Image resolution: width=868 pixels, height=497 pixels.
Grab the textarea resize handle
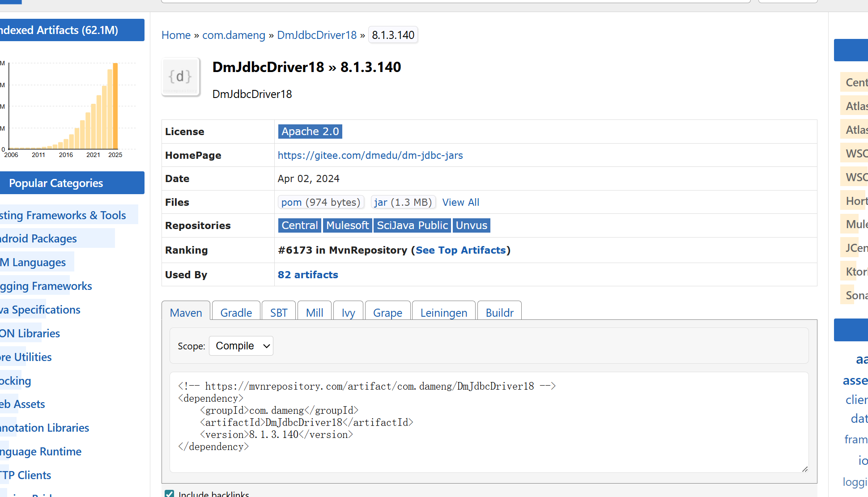tap(804, 469)
